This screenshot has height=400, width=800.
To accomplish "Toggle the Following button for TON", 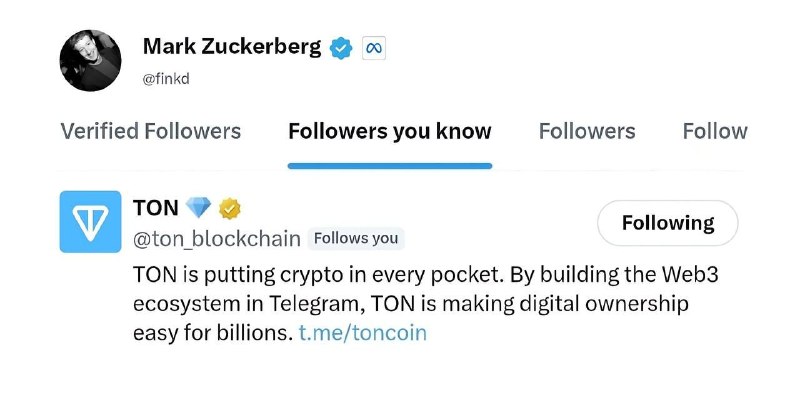I will (668, 223).
